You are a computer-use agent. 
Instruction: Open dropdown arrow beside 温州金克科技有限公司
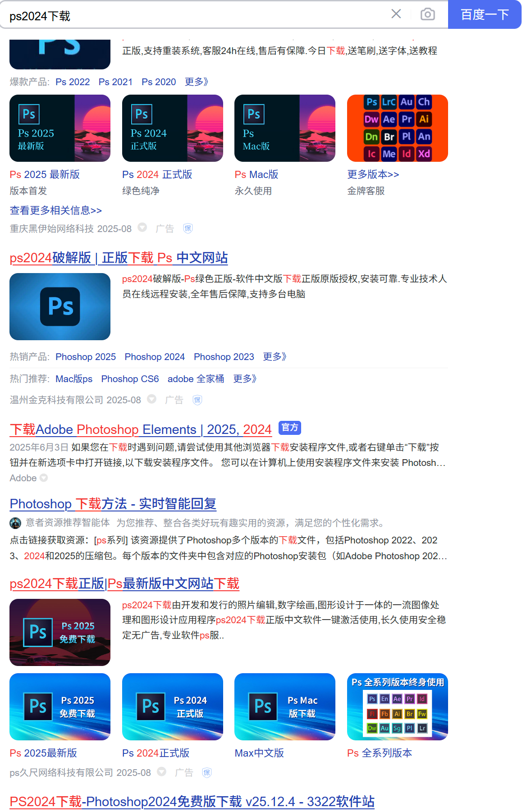pos(152,399)
